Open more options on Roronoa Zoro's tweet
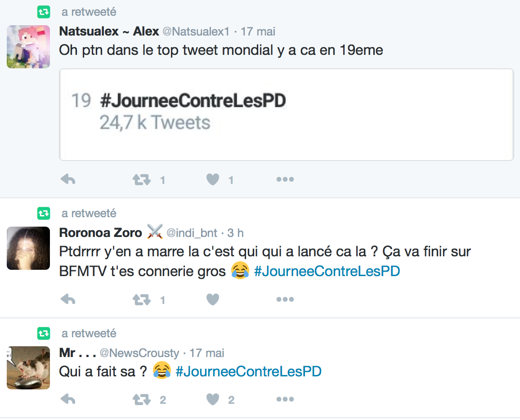The image size is (520, 420). point(285,299)
